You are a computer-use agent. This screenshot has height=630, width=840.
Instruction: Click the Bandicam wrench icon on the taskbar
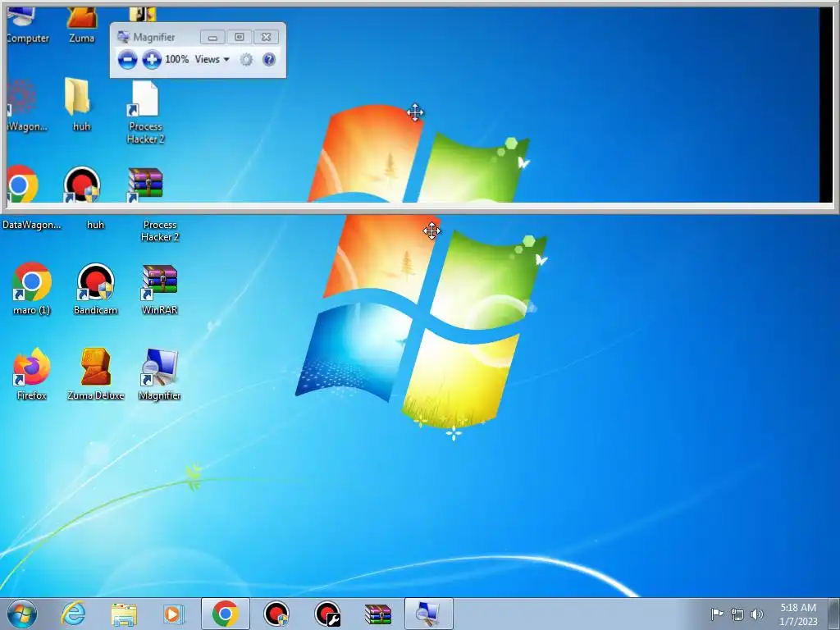(x=327, y=614)
